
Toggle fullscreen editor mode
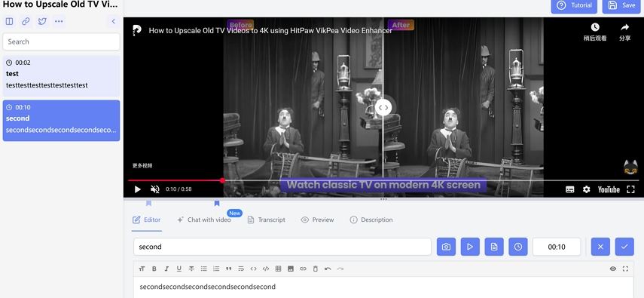coord(625,269)
